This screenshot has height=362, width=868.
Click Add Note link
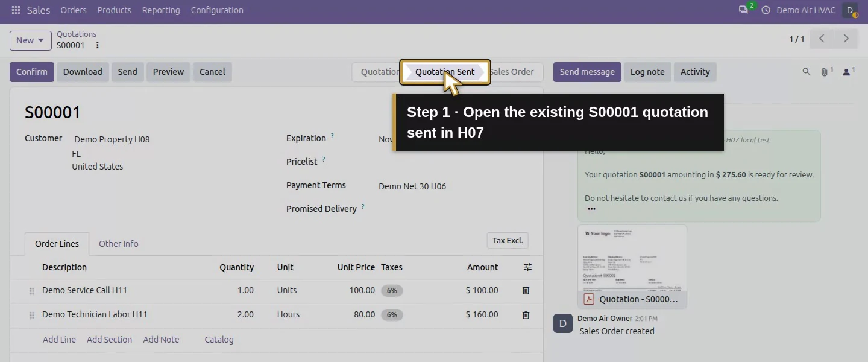[161, 340]
